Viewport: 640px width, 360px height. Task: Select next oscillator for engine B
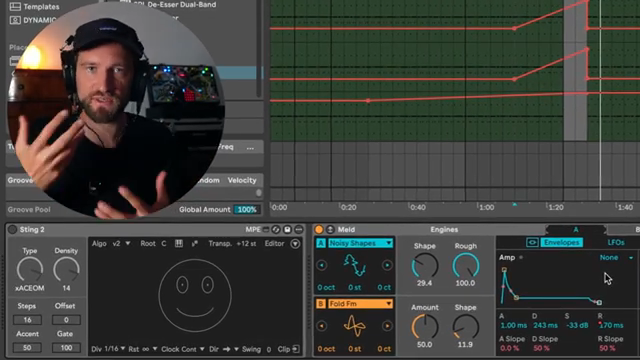click(x=387, y=326)
